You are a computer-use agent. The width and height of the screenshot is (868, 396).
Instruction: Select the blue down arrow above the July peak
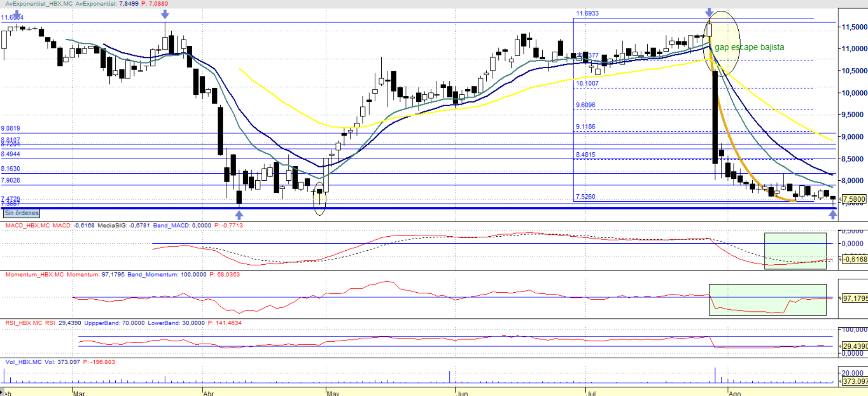(709, 12)
